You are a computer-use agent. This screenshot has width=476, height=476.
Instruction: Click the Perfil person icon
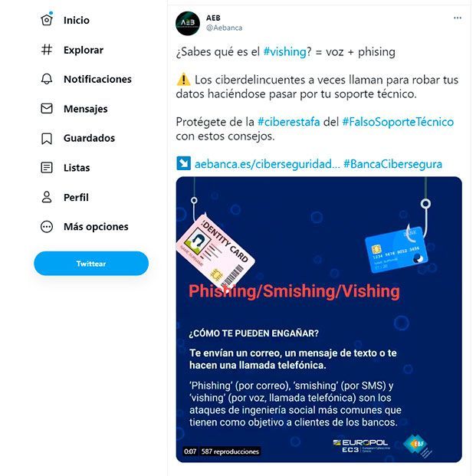click(47, 197)
